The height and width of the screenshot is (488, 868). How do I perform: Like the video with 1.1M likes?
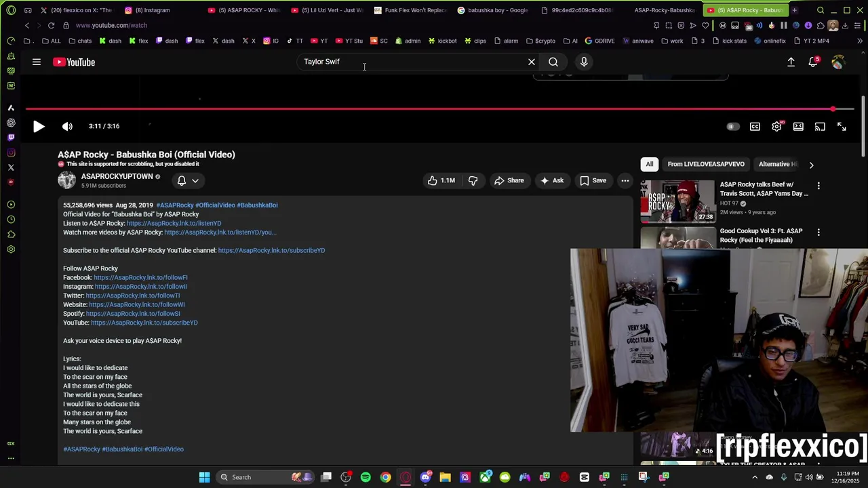click(441, 180)
